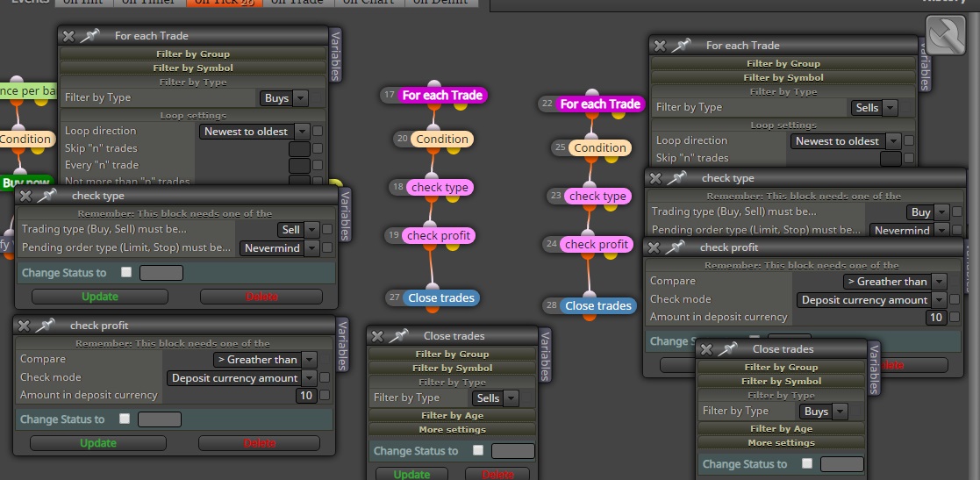Click Delete in left check type panel
The width and height of the screenshot is (980, 480).
[x=261, y=297]
